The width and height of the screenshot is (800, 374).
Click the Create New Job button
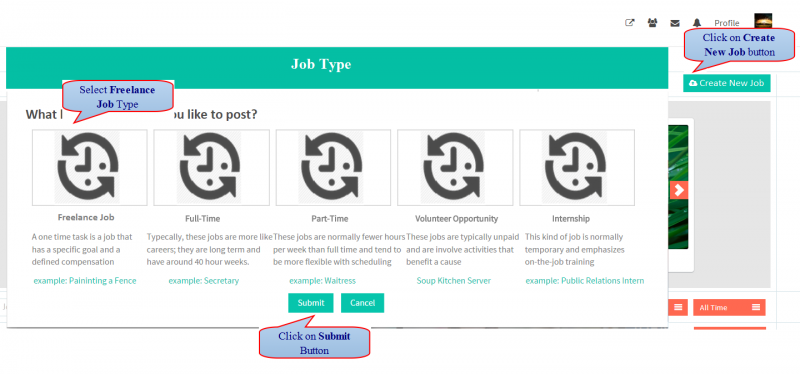coord(727,83)
